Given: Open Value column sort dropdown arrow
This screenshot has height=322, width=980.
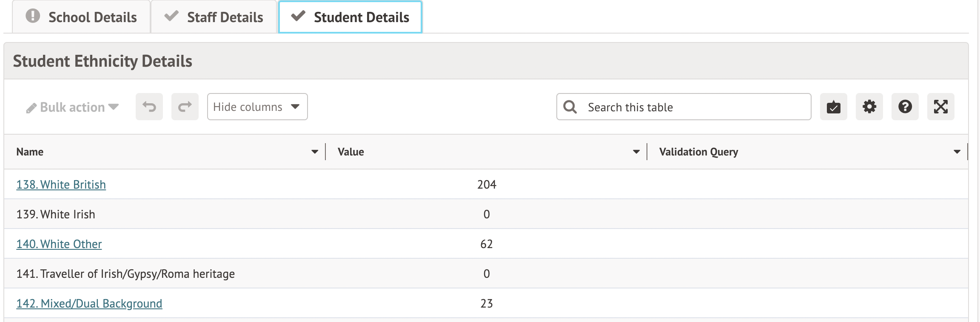Looking at the screenshot, I should (x=636, y=152).
